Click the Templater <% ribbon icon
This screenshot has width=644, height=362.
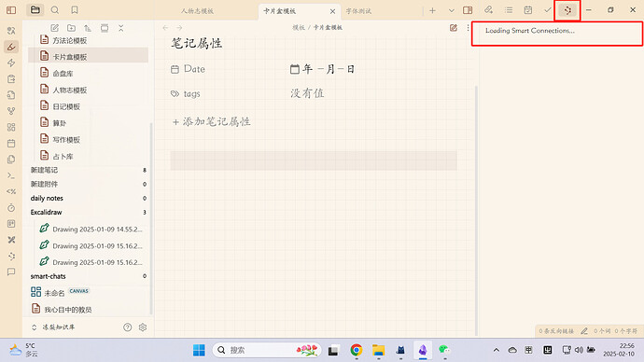(11, 191)
